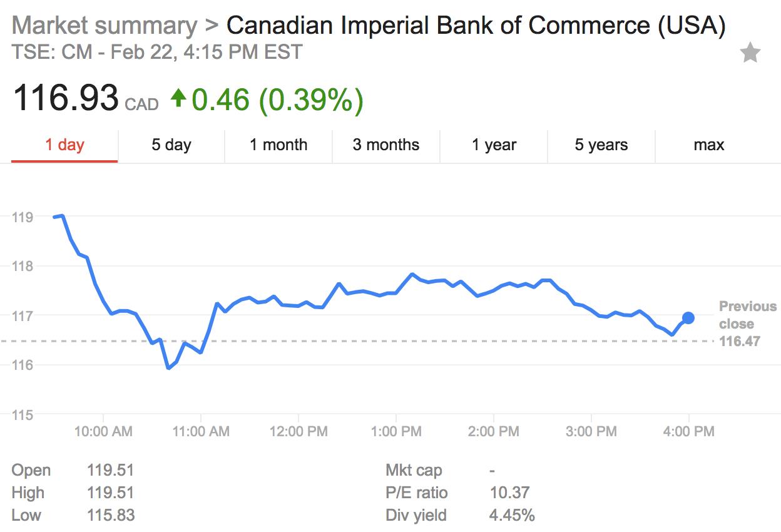
Task: Click the 11:00 AM time axis label
Action: click(201, 431)
